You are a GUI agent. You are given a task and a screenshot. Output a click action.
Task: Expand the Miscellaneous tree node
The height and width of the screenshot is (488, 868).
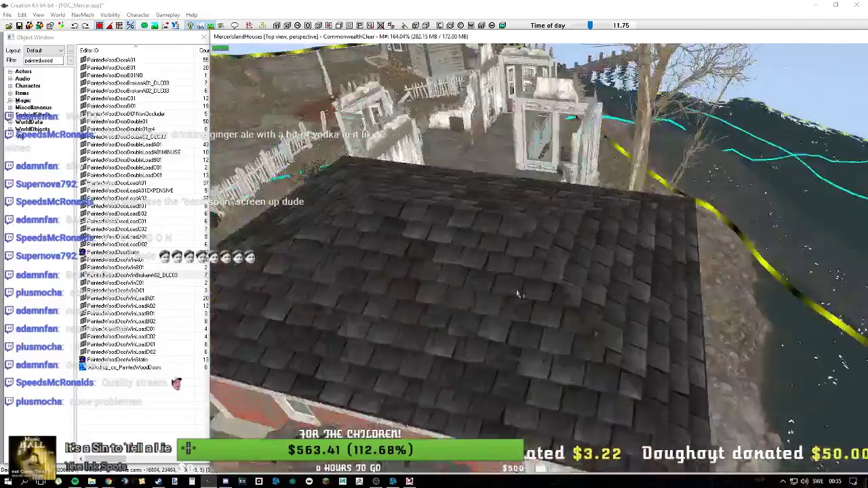tap(10, 107)
